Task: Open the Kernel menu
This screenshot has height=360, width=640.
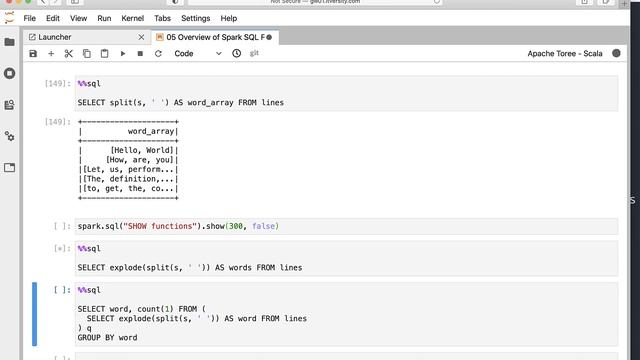Action: (133, 18)
